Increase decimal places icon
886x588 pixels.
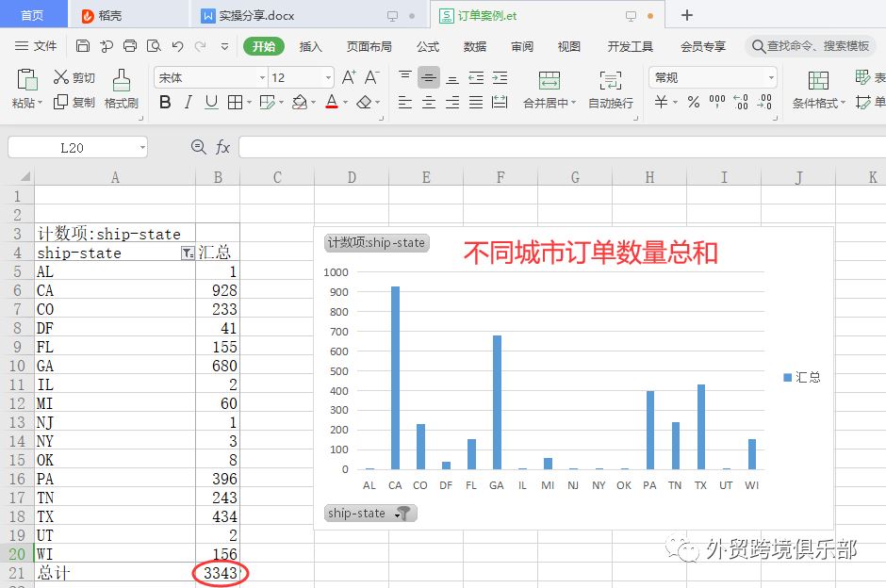click(741, 102)
